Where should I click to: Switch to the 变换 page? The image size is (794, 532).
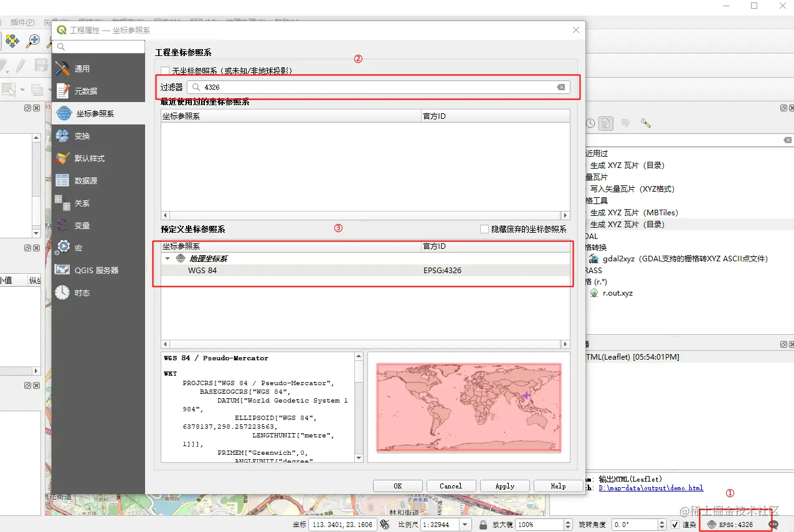[x=98, y=136]
